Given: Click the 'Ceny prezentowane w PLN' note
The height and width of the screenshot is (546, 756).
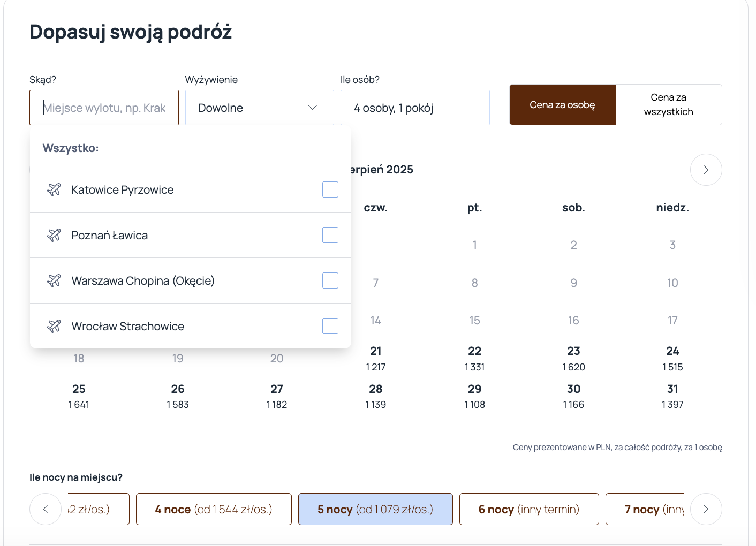Looking at the screenshot, I should click(x=617, y=448).
